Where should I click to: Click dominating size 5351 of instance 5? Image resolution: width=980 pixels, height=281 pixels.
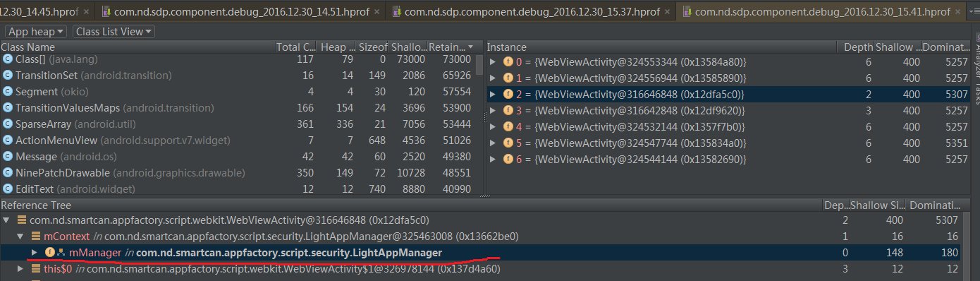(x=956, y=143)
